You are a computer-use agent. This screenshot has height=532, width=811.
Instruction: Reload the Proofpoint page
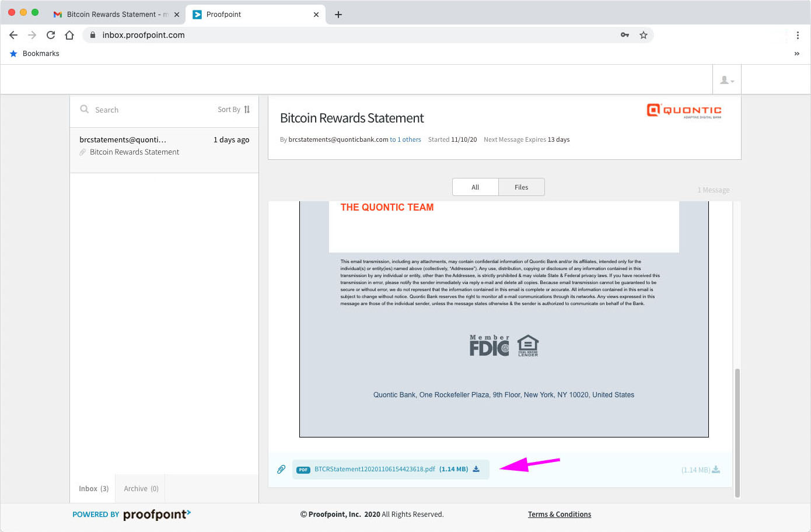(x=51, y=35)
